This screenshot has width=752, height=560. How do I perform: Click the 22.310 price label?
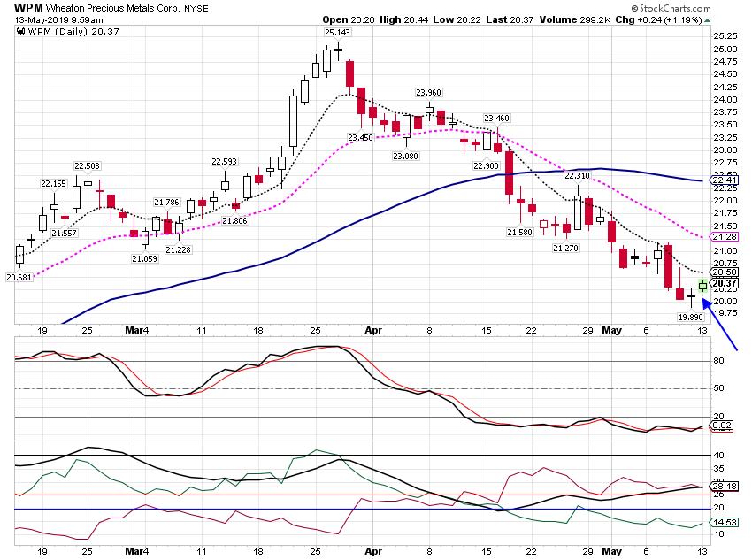pyautogui.click(x=577, y=175)
